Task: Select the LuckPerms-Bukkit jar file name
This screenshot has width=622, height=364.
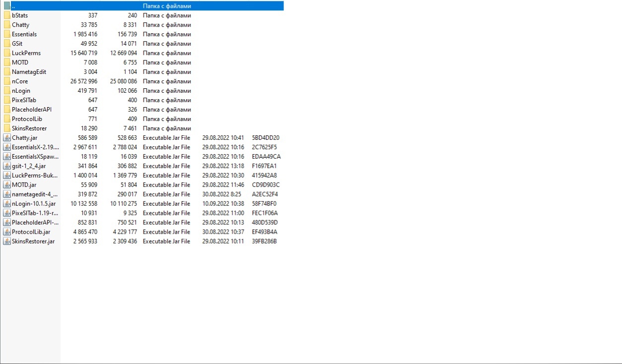Action: (x=35, y=176)
